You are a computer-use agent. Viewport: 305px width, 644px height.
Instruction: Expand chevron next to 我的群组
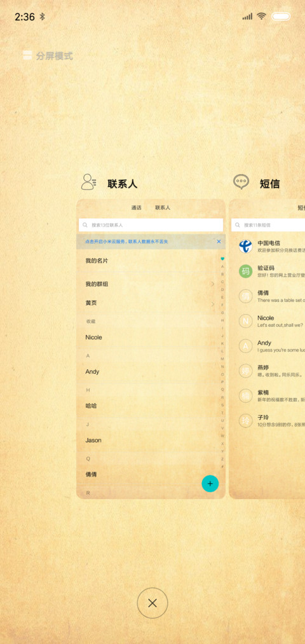tap(213, 284)
